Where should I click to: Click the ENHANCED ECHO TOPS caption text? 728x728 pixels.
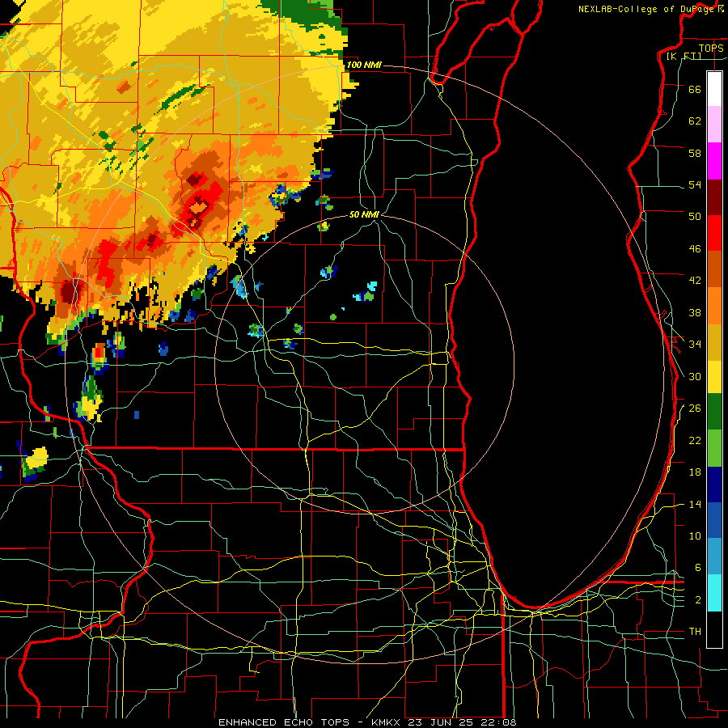(x=284, y=722)
